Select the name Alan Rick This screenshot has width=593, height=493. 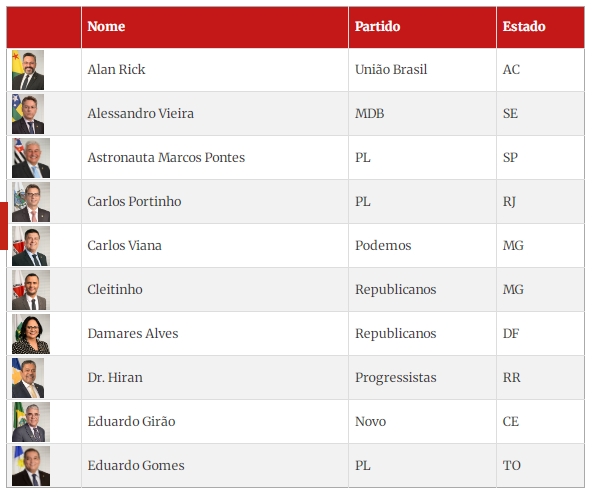coord(116,70)
